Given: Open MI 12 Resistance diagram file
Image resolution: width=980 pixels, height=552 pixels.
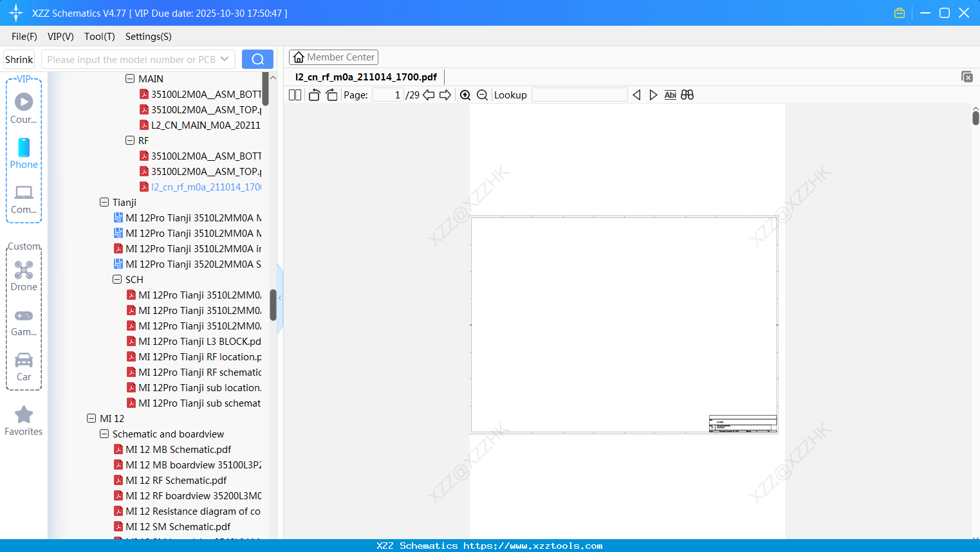Looking at the screenshot, I should 187,511.
